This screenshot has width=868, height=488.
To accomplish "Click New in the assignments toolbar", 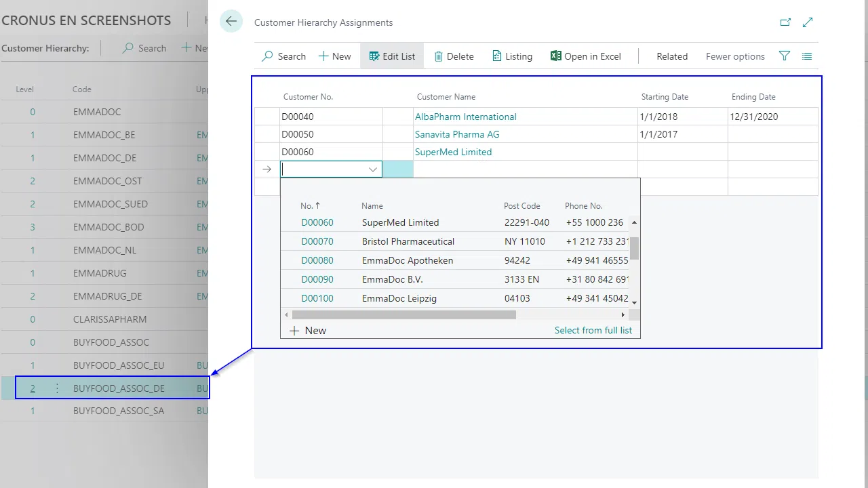I will point(335,56).
